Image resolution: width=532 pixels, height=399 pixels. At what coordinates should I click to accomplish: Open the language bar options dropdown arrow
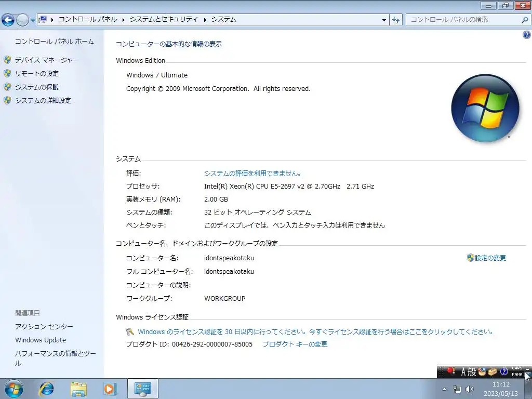528,375
